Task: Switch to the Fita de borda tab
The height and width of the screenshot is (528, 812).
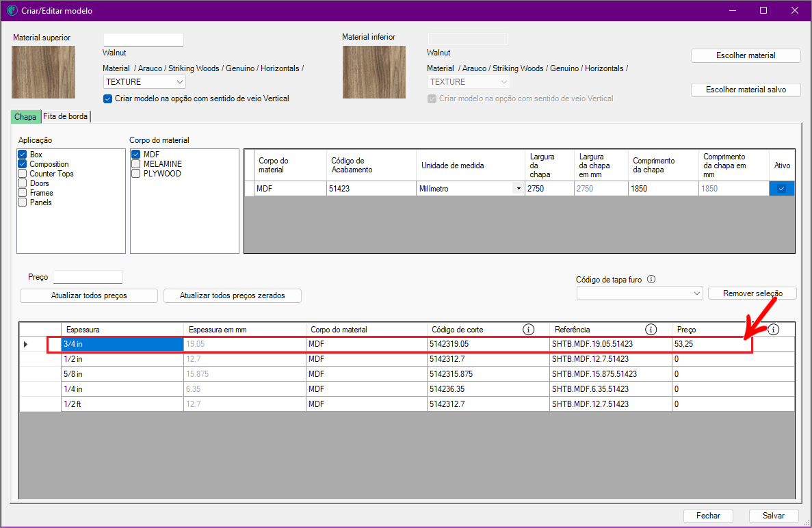Action: (66, 116)
